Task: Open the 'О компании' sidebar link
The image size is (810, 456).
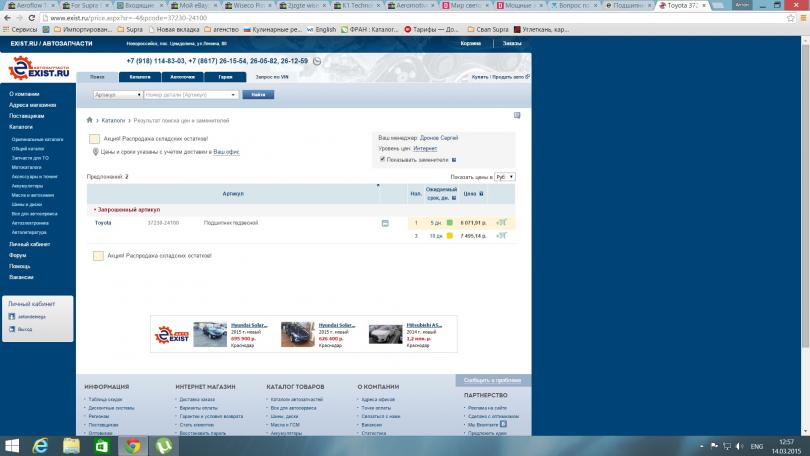Action: pyautogui.click(x=24, y=94)
